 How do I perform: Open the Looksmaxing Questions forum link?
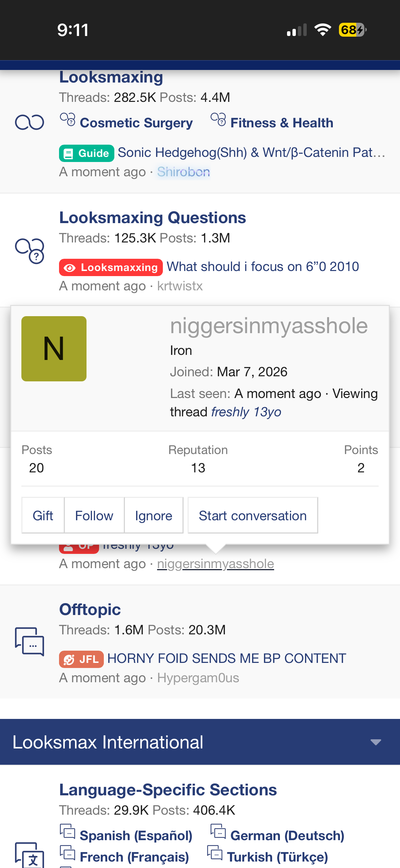153,218
